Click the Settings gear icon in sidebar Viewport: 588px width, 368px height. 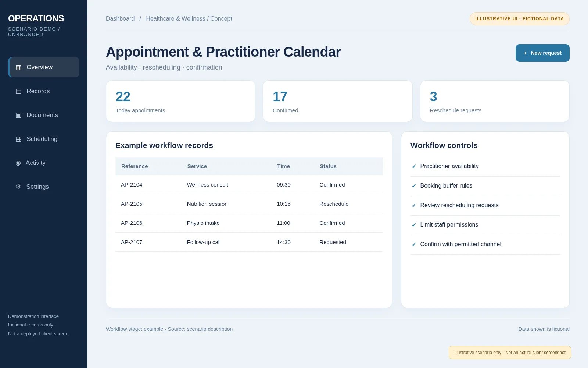click(18, 187)
